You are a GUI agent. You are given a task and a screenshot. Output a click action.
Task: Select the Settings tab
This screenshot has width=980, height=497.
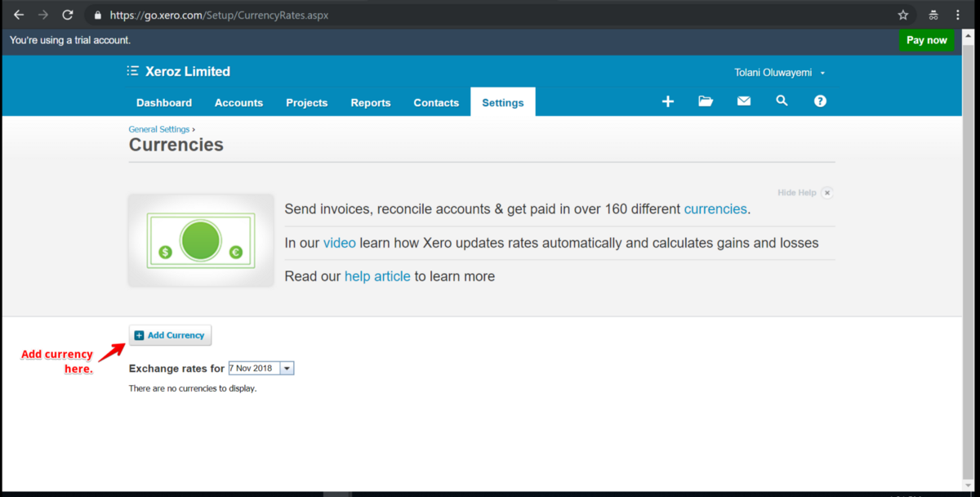(503, 102)
